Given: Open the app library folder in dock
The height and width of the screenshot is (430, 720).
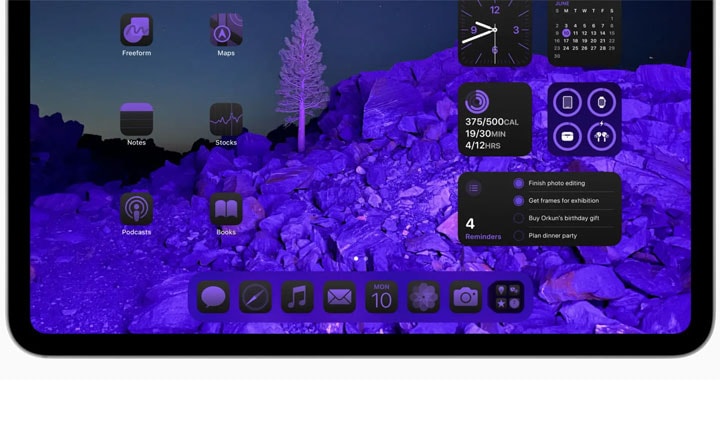Looking at the screenshot, I should coord(507,297).
